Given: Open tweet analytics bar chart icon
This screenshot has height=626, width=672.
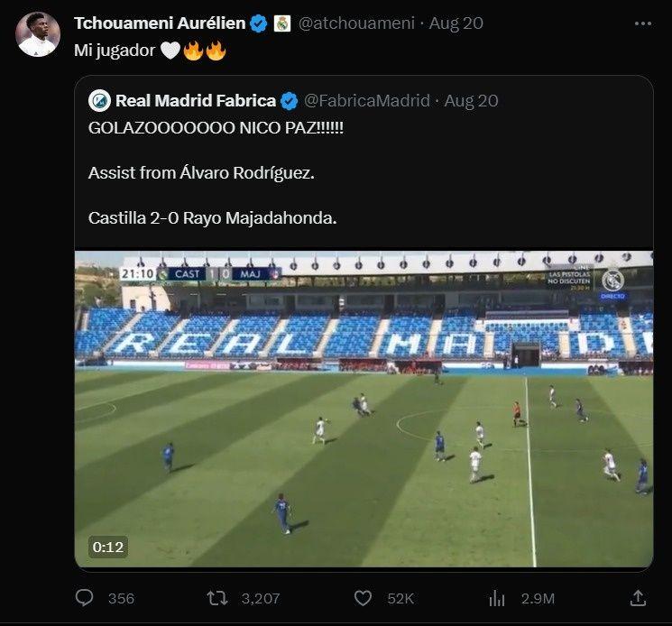Looking at the screenshot, I should click(496, 597).
